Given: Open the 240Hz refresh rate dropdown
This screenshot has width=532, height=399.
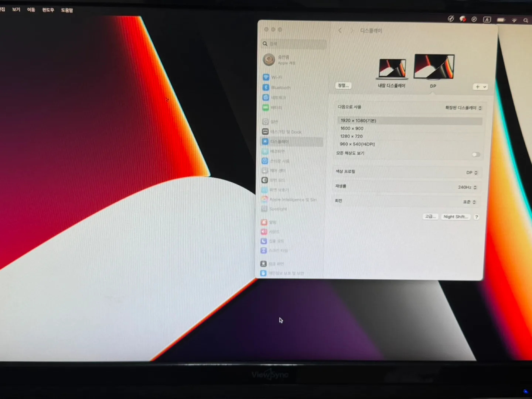Looking at the screenshot, I should (467, 187).
